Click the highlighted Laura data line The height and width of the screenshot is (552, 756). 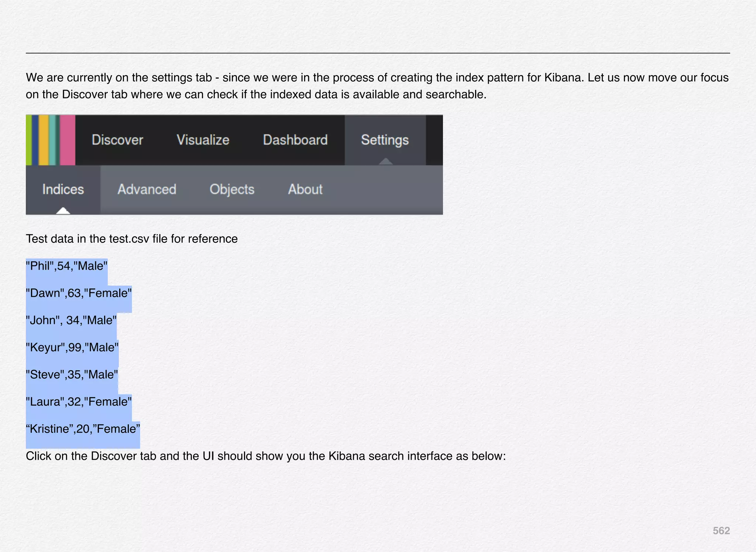[x=79, y=402]
